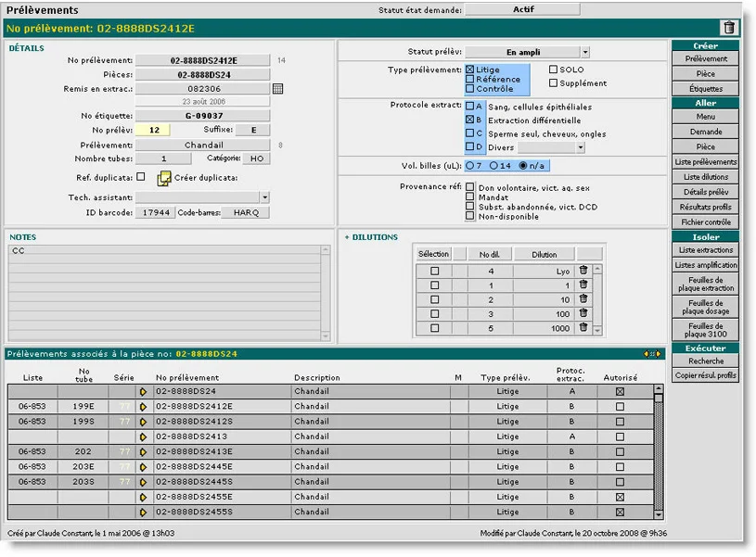Check Mandat provenance checkbox
Image resolution: width=756 pixels, height=557 pixels.
[469, 196]
